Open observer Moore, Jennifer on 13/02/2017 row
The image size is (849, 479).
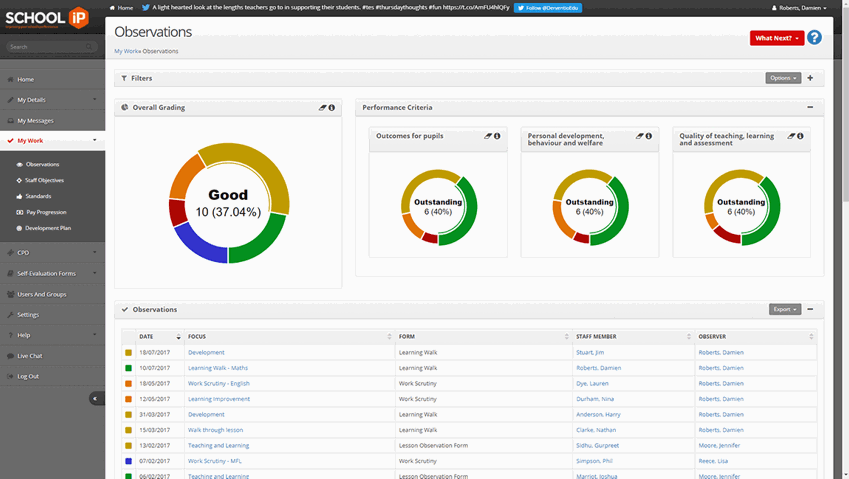(719, 445)
